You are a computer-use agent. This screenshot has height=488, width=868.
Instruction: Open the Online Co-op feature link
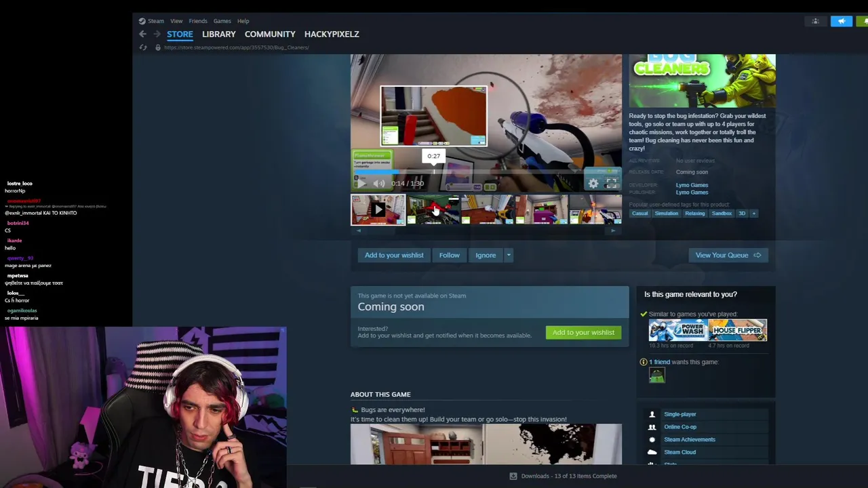point(680,427)
